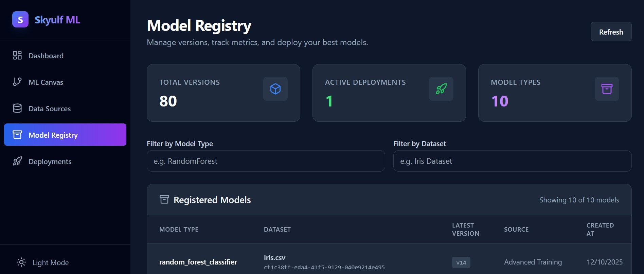Click the Data Sources database icon
The height and width of the screenshot is (274, 644).
pos(17,108)
